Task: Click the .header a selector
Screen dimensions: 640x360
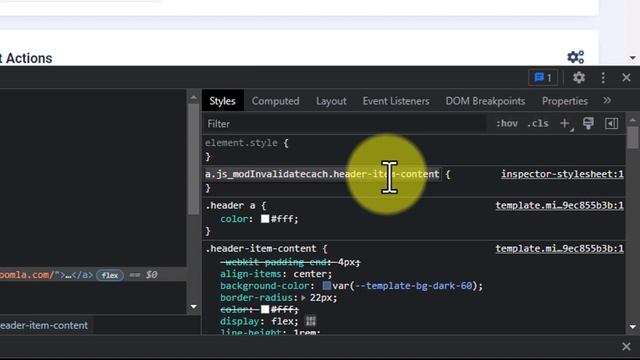Action: pyautogui.click(x=230, y=205)
